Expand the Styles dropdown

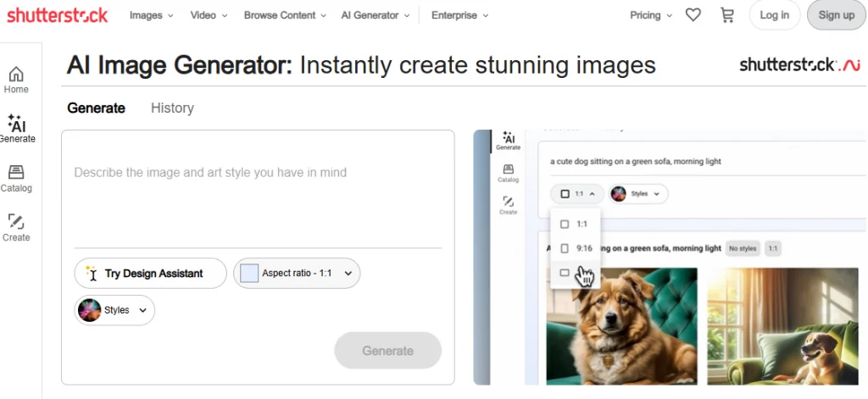click(142, 311)
